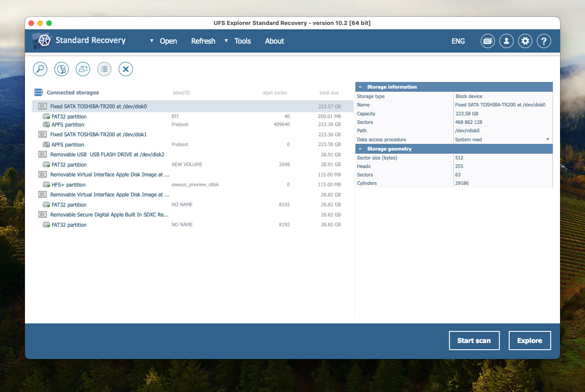
Task: Click APFS partition icon at sector 409640
Action: [x=46, y=125]
